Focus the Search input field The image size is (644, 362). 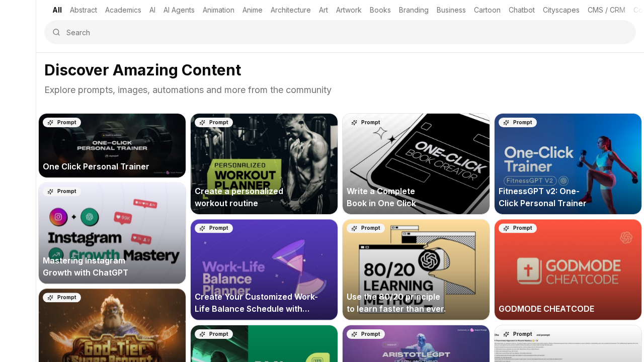(x=340, y=32)
